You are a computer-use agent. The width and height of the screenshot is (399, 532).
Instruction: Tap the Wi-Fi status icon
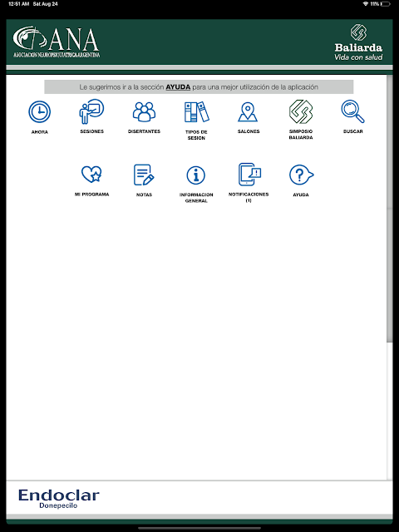click(366, 3)
